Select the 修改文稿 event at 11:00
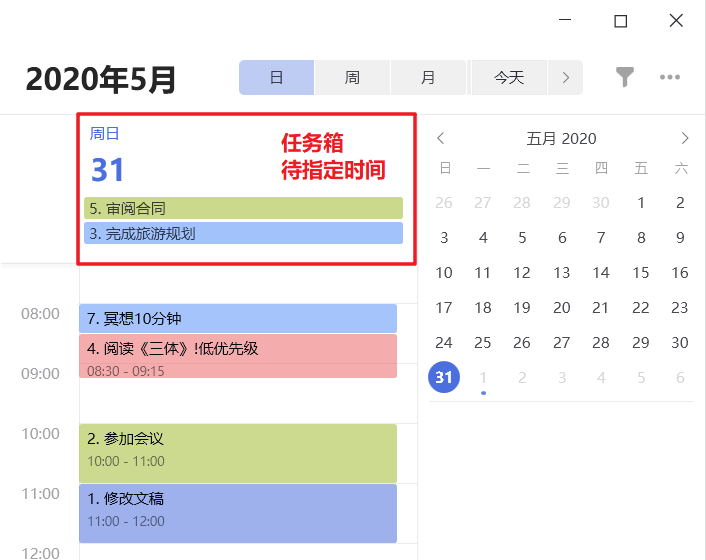 coord(238,512)
